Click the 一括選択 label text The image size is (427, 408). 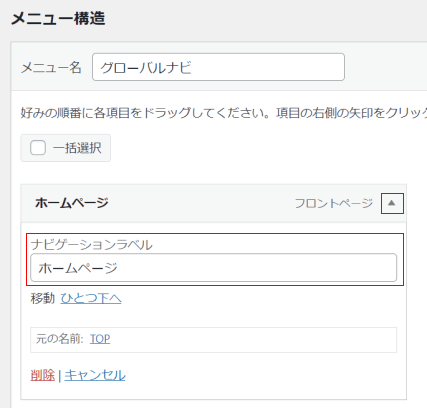[x=77, y=148]
